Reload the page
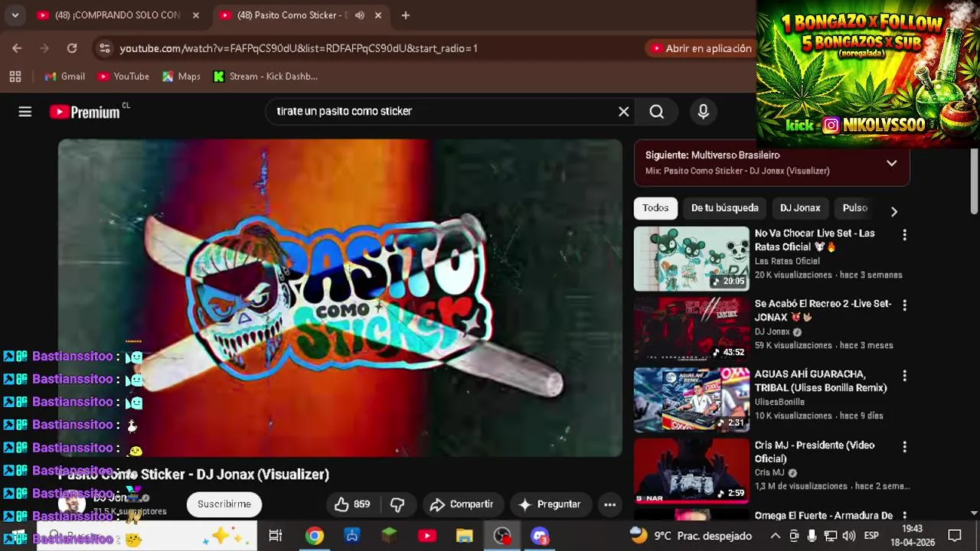The height and width of the screenshot is (551, 980). (x=72, y=48)
